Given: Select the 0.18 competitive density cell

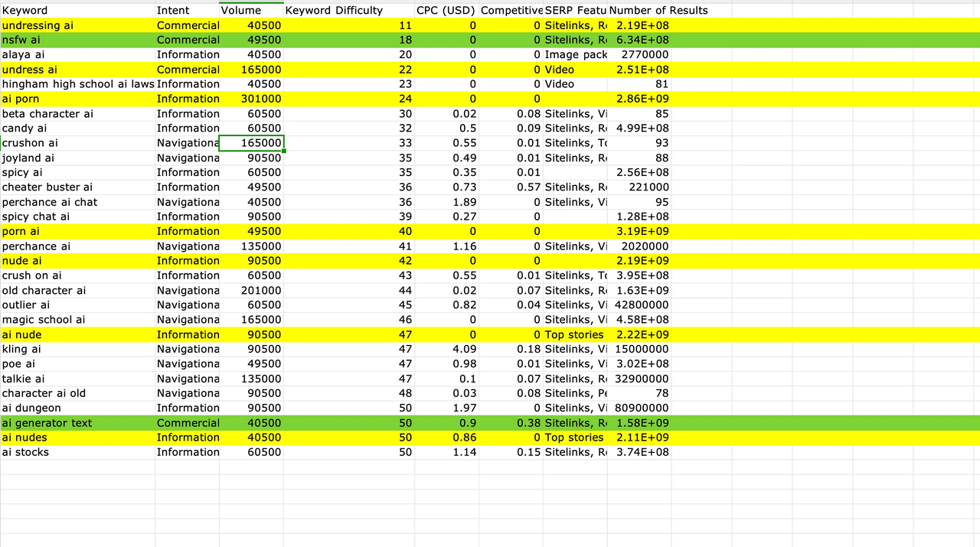Looking at the screenshot, I should pyautogui.click(x=511, y=350).
